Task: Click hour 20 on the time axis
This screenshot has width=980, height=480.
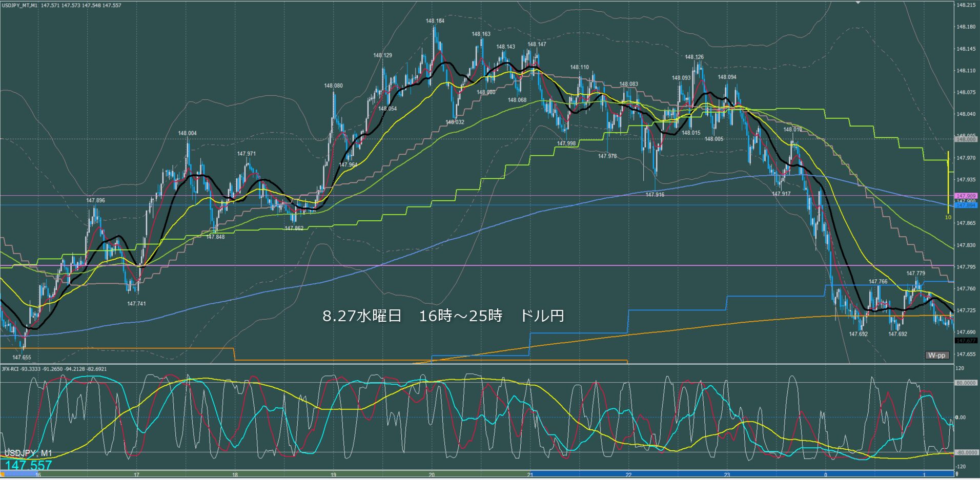Action: coord(432,475)
